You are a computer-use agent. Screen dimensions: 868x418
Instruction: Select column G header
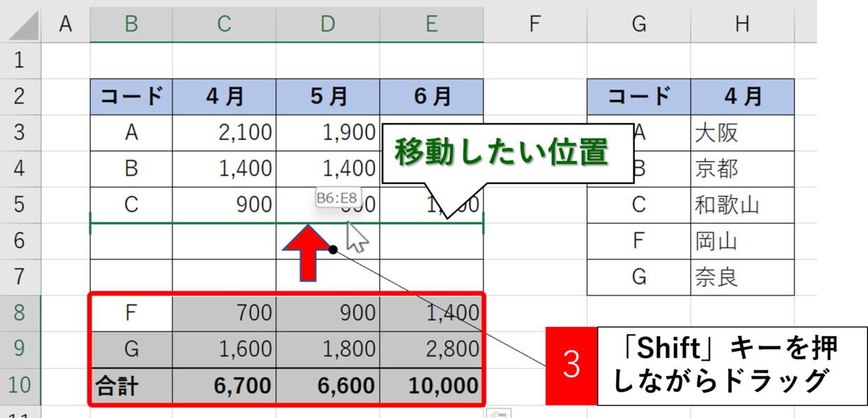coord(638,25)
